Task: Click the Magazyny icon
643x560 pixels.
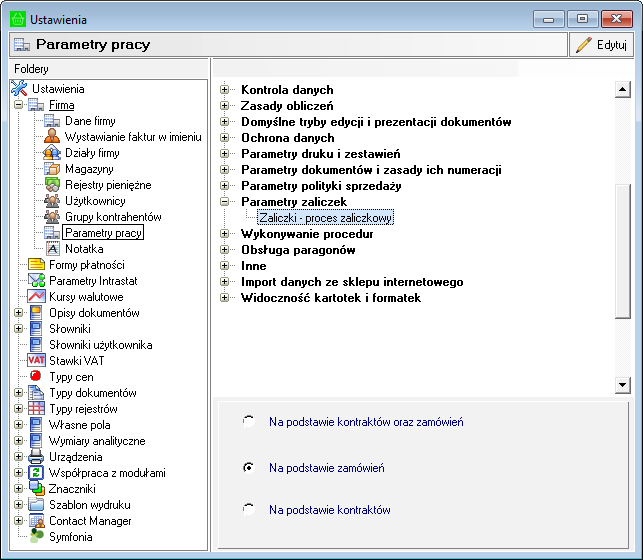Action: [x=52, y=169]
